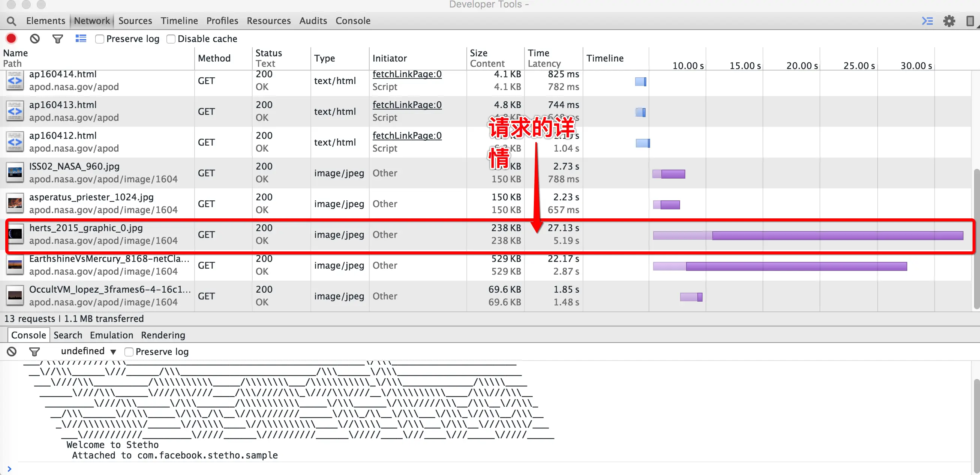The image size is (980, 475).
Task: Click the search magnifier icon in DevTools
Action: coord(11,21)
